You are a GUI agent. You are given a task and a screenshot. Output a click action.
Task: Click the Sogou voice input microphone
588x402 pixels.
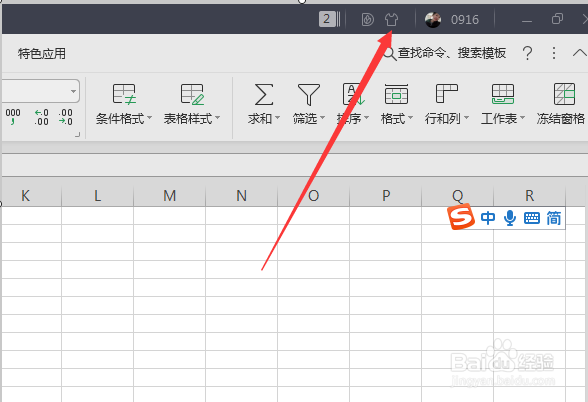click(x=510, y=218)
